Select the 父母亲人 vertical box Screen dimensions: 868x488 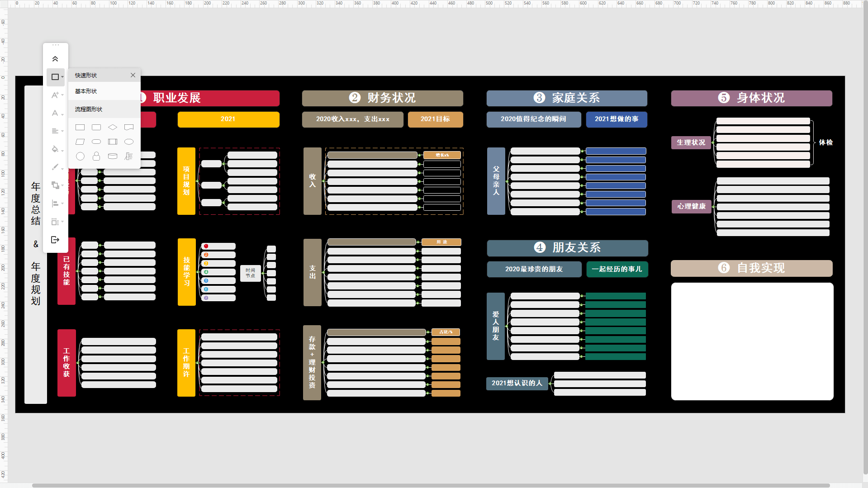tap(496, 181)
